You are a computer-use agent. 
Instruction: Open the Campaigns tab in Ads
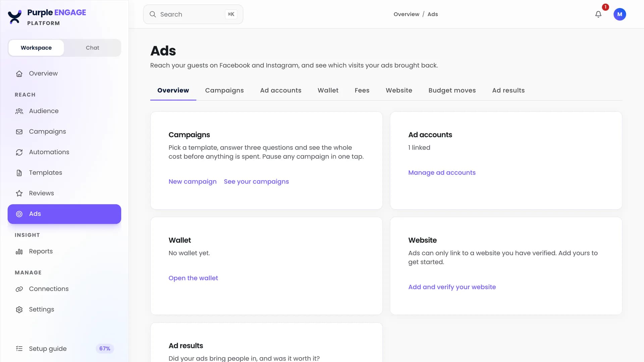[224, 90]
